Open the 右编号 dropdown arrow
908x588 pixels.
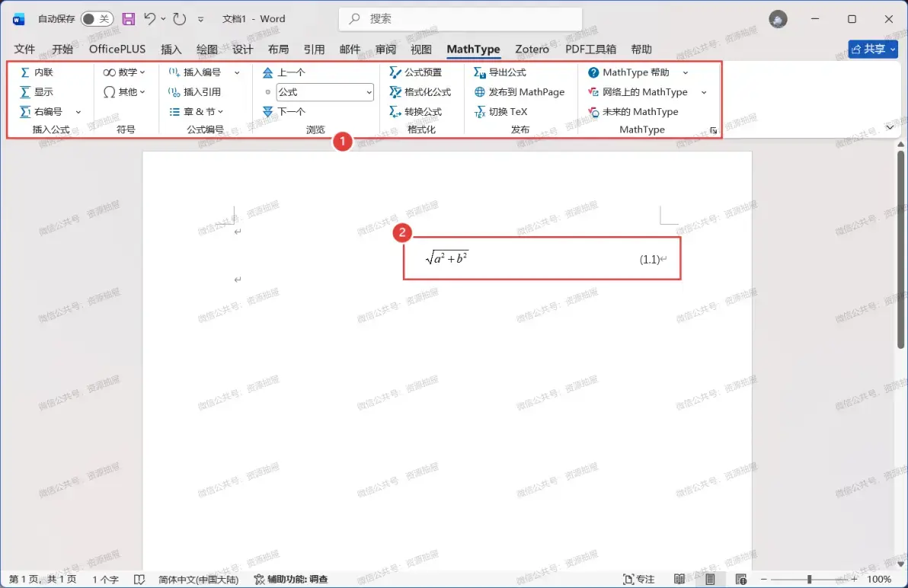click(x=78, y=112)
